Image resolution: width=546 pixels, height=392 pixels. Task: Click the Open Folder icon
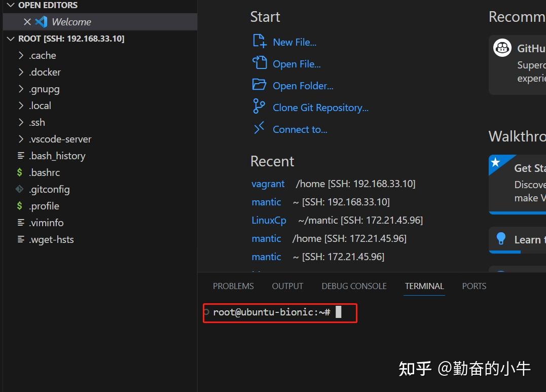click(x=259, y=85)
